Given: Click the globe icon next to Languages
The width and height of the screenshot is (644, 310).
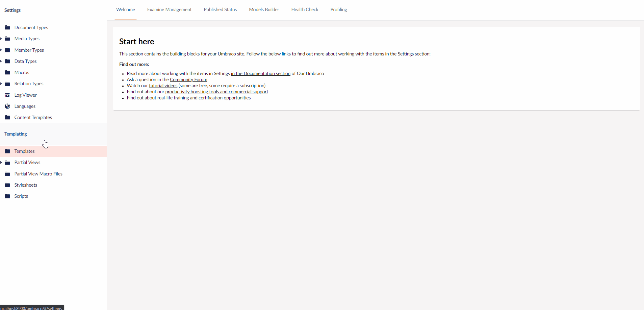Looking at the screenshot, I should (x=8, y=106).
